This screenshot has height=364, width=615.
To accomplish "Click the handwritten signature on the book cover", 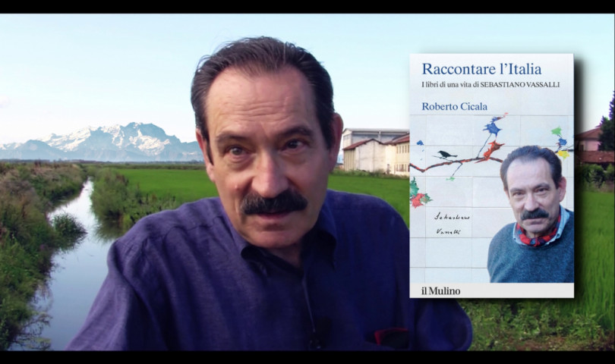I will tap(450, 224).
